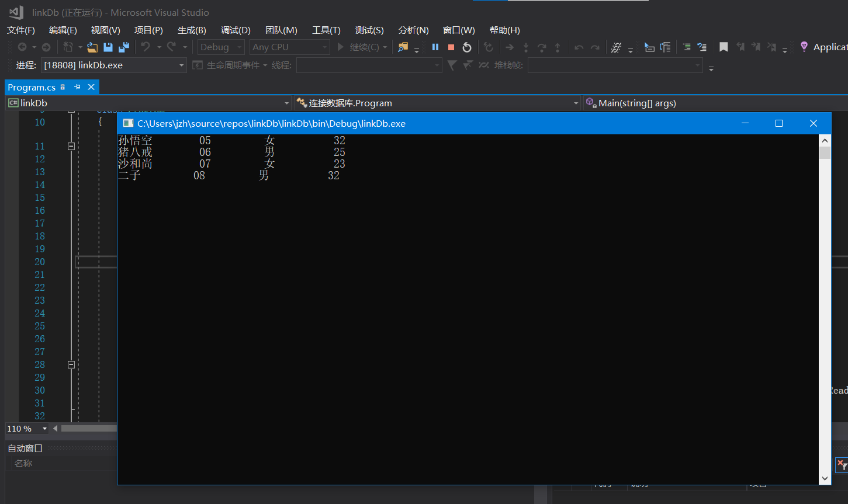This screenshot has height=504, width=848.
Task: Open the 视图(V) menu
Action: coord(106,30)
